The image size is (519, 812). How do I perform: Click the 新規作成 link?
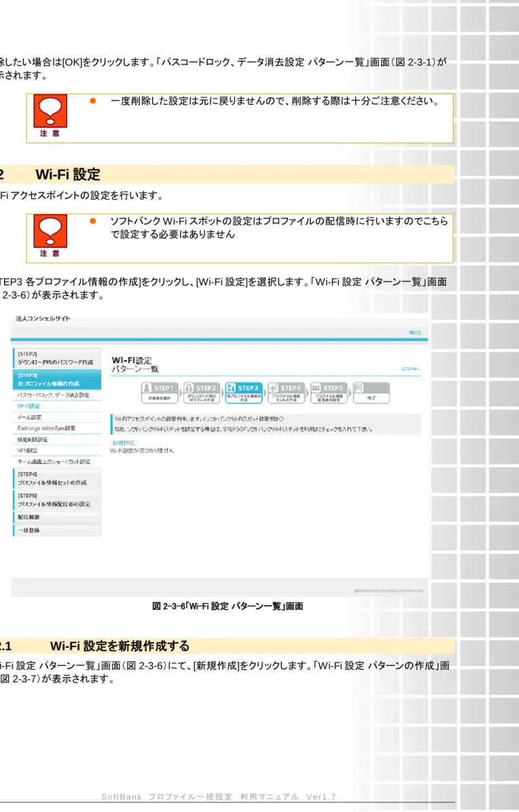pos(124,443)
